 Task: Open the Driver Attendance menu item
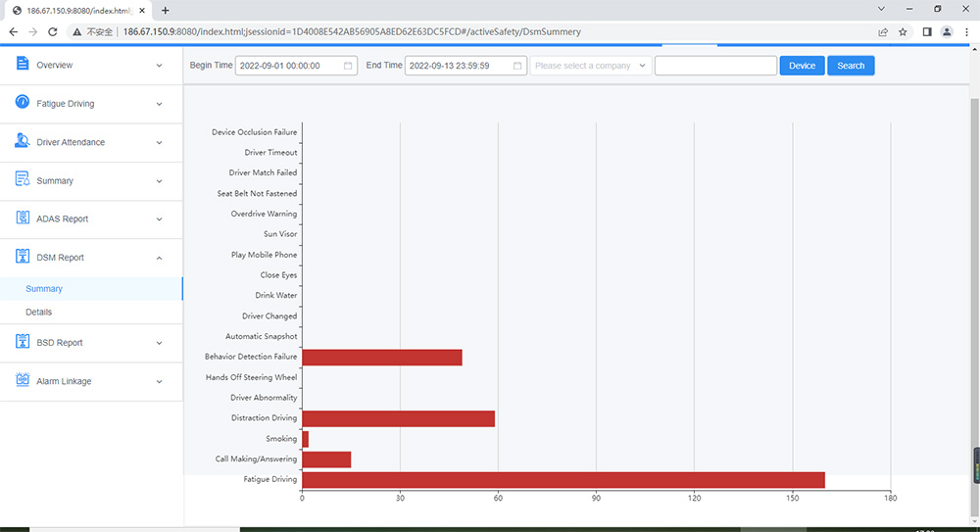[x=91, y=142]
